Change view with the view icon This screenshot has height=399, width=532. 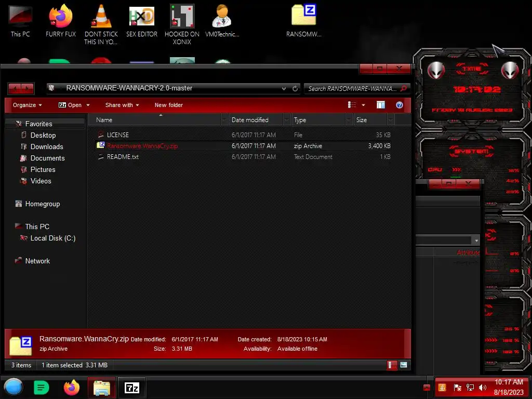pos(352,105)
